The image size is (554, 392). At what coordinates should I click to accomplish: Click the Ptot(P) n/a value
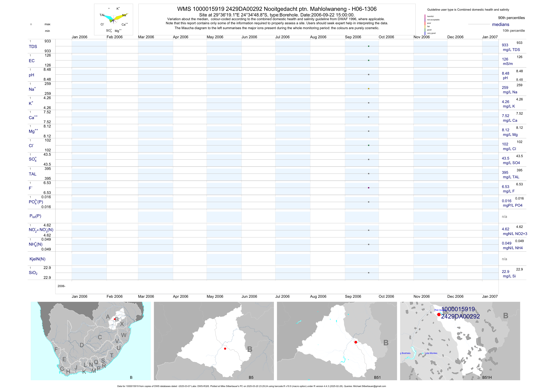504,217
